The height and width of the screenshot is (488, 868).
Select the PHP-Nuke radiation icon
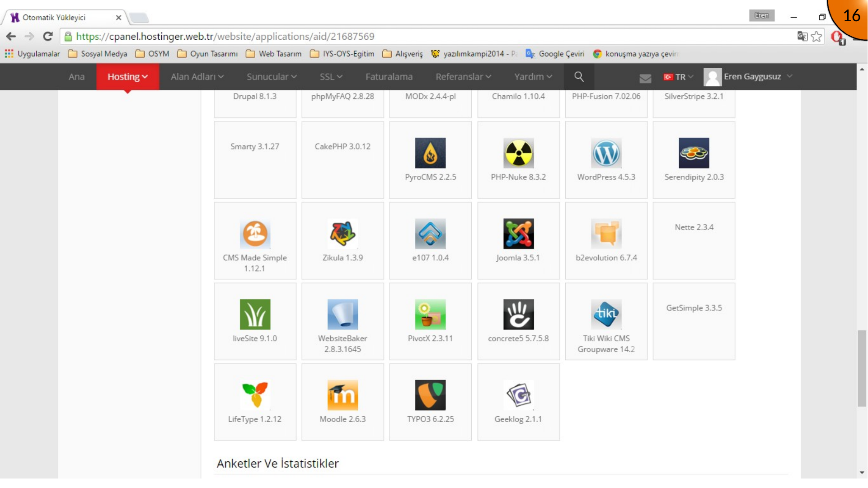click(518, 153)
